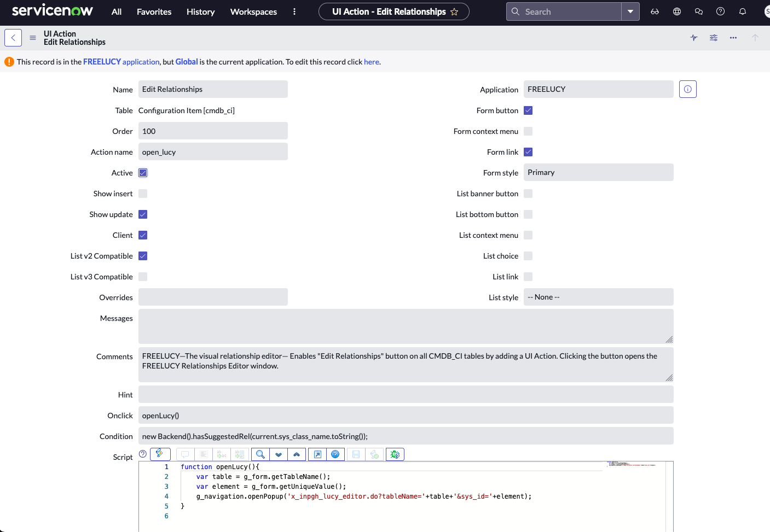Open script debugger bug icon
770x532 pixels.
click(395, 454)
